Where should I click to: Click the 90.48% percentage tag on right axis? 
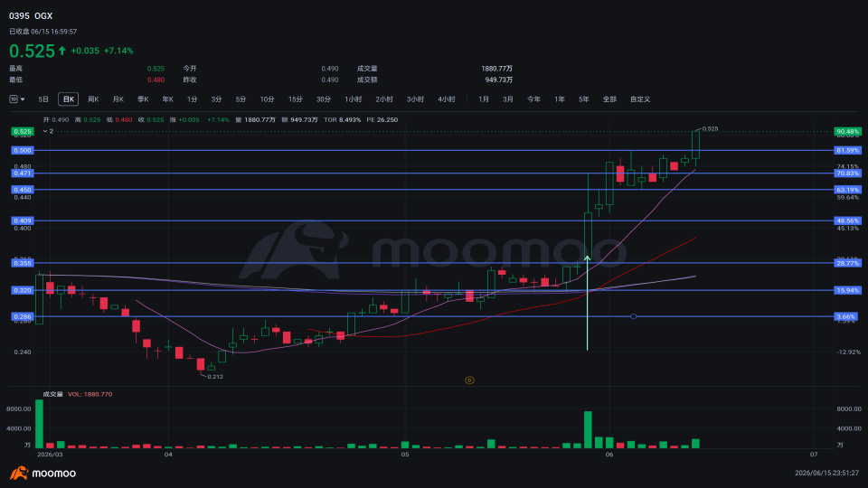[847, 132]
